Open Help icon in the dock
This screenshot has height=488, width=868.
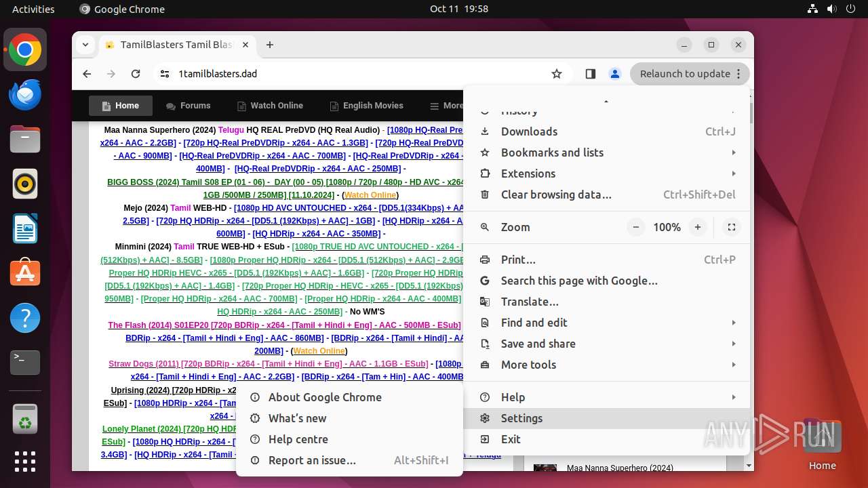pos(25,318)
